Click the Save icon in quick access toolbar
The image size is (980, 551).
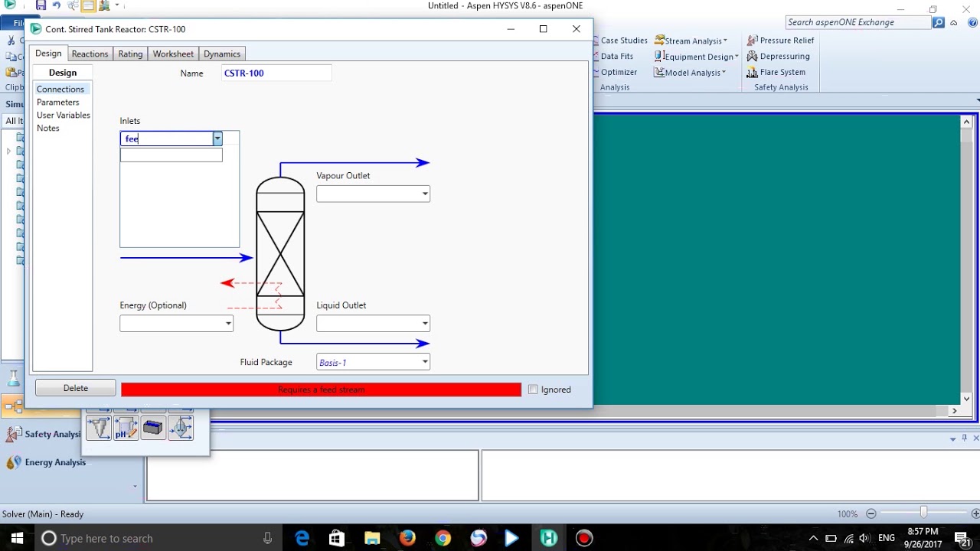pos(41,5)
